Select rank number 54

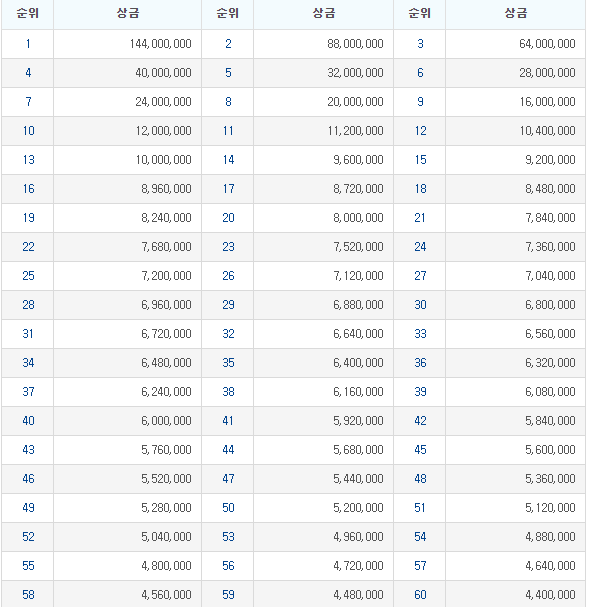click(x=420, y=537)
